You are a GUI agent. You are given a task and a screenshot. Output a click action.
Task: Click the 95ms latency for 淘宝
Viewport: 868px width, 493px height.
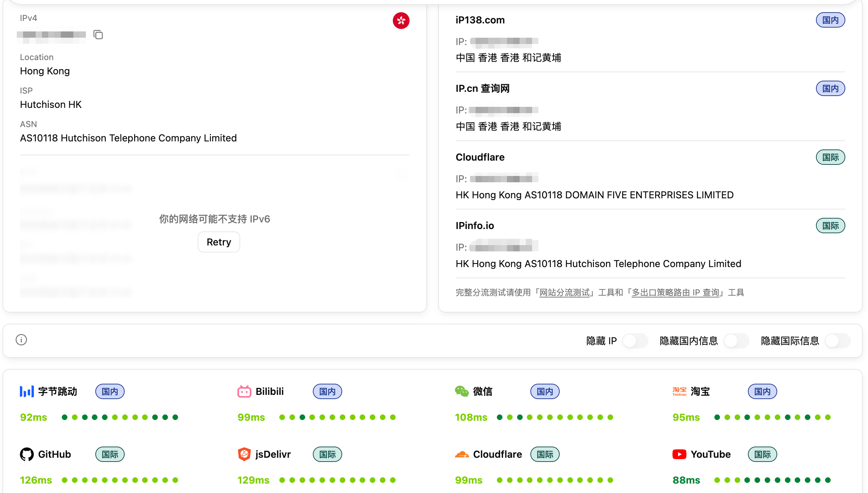(686, 417)
